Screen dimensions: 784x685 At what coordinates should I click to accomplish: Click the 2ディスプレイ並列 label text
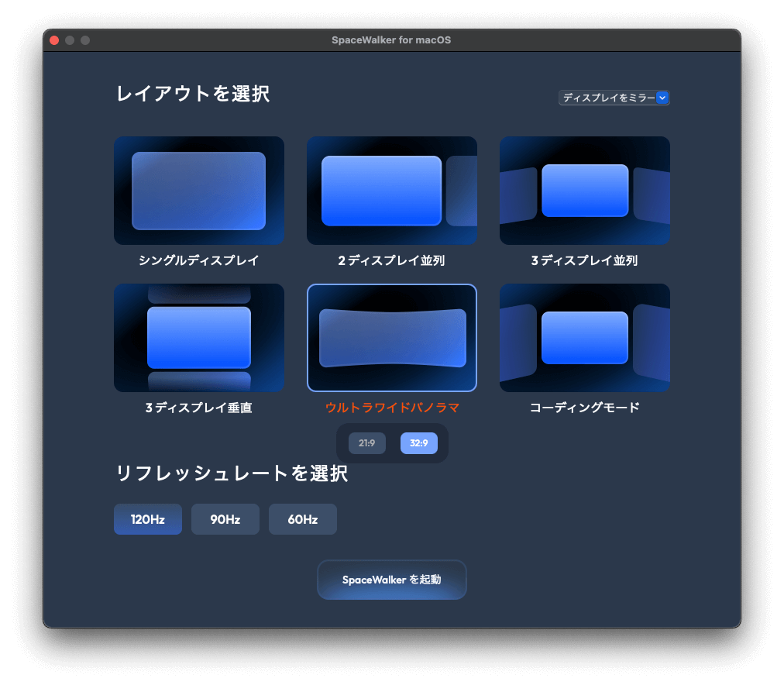click(391, 260)
